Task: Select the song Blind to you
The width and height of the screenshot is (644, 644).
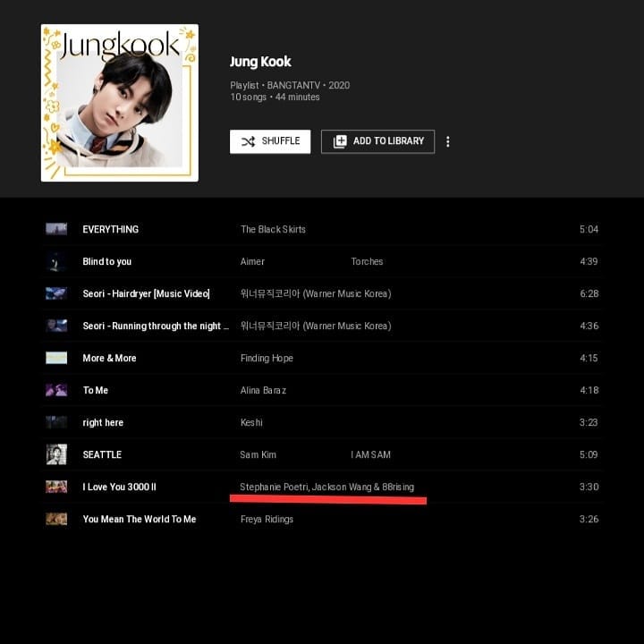Action: (106, 261)
